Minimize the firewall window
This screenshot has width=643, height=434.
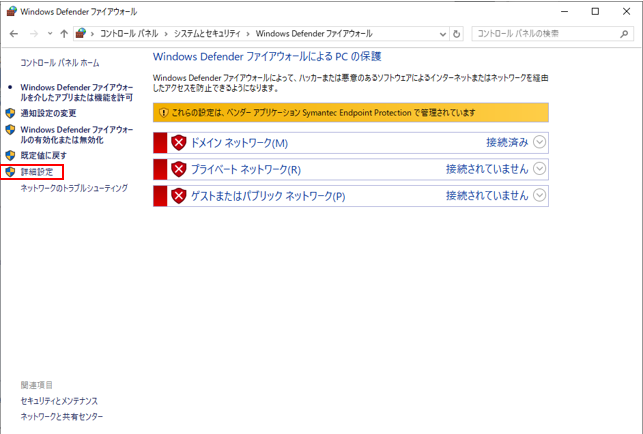pyautogui.click(x=564, y=11)
